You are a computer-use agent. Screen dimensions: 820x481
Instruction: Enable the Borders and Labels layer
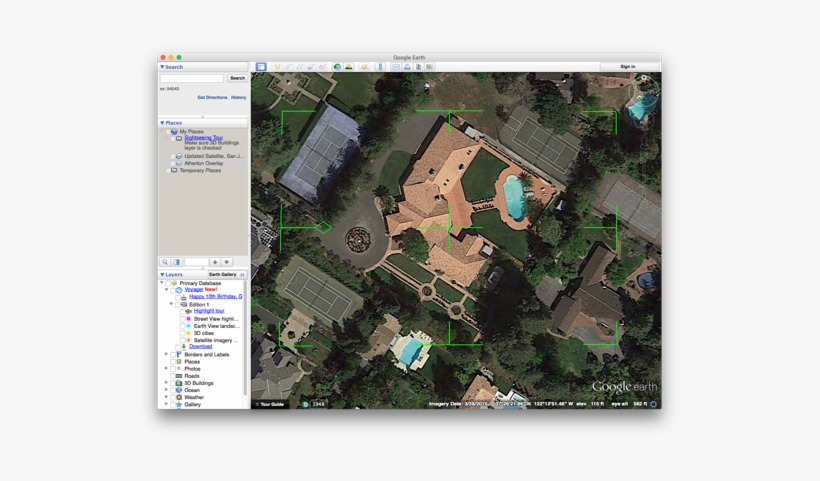173,355
